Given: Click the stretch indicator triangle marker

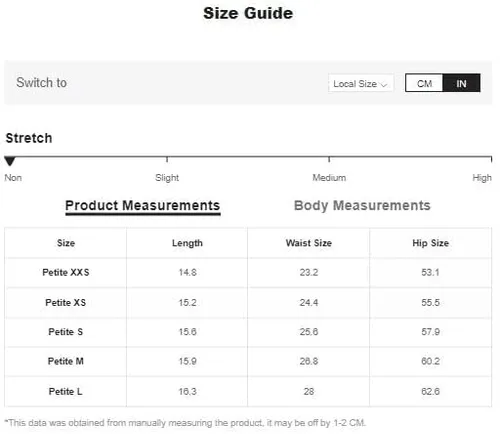Looking at the screenshot, I should 10,161.
